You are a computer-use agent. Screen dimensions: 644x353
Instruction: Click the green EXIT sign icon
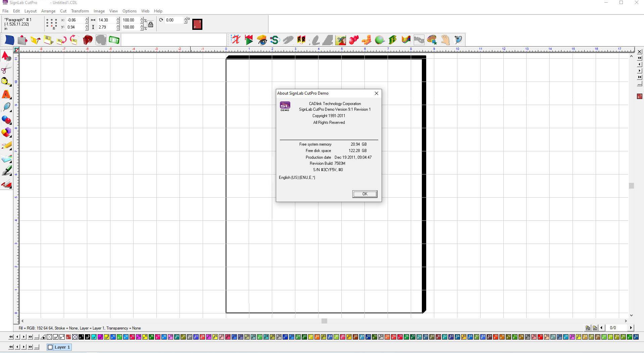click(114, 40)
